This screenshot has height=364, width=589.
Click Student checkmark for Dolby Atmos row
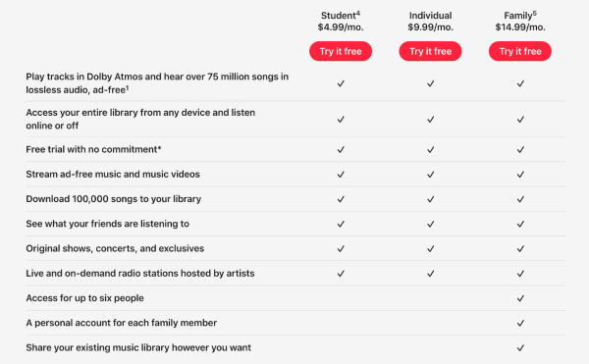(341, 83)
